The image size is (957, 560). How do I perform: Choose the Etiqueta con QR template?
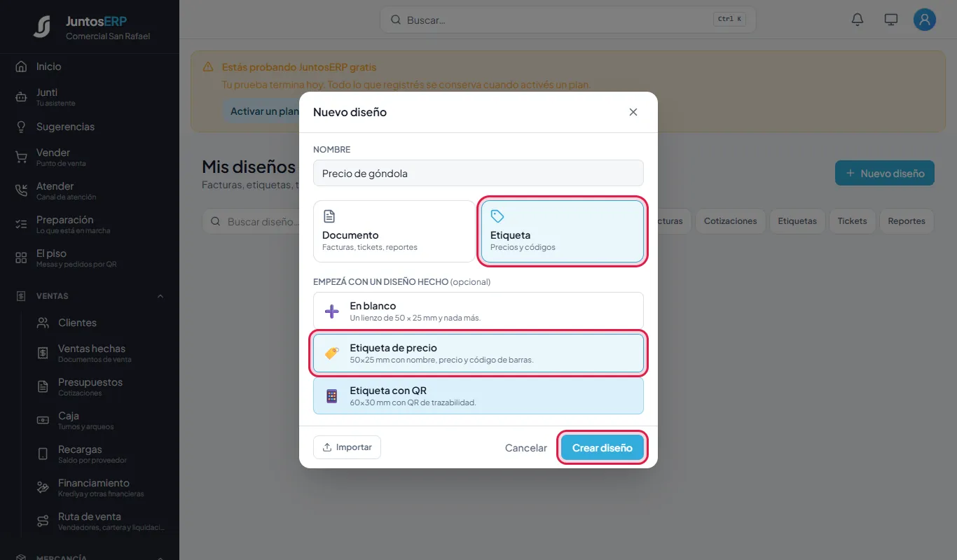click(x=478, y=396)
